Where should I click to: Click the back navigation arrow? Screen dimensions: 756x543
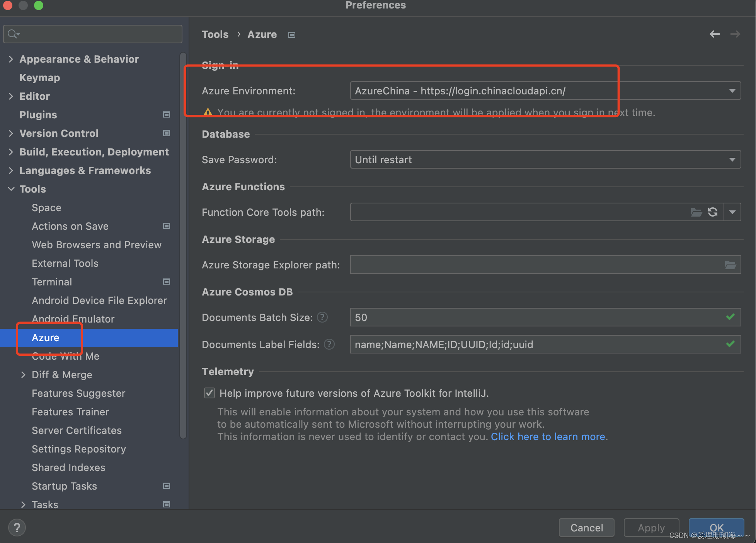click(714, 34)
